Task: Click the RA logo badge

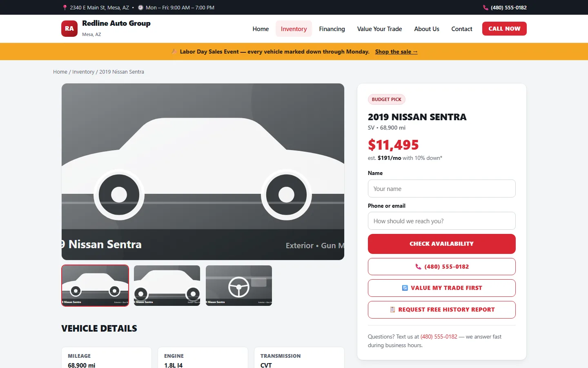Action: [x=69, y=29]
